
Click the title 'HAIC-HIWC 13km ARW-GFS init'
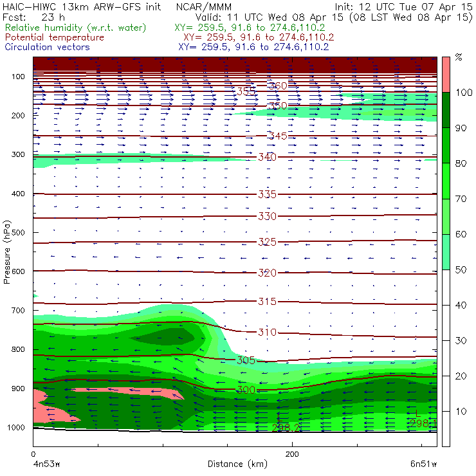tap(82, 6)
